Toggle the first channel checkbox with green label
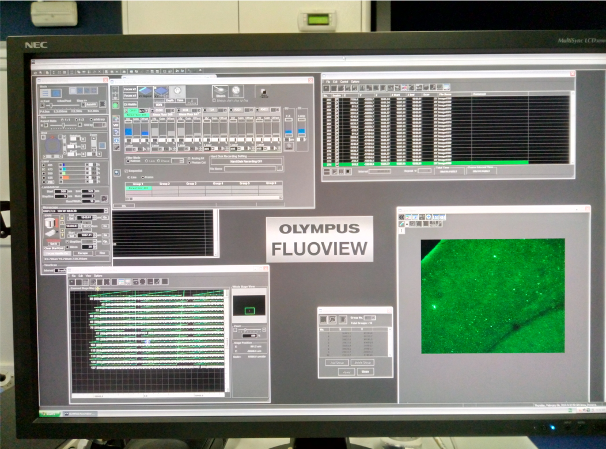Screen dimensions: 606x449 tap(128, 111)
